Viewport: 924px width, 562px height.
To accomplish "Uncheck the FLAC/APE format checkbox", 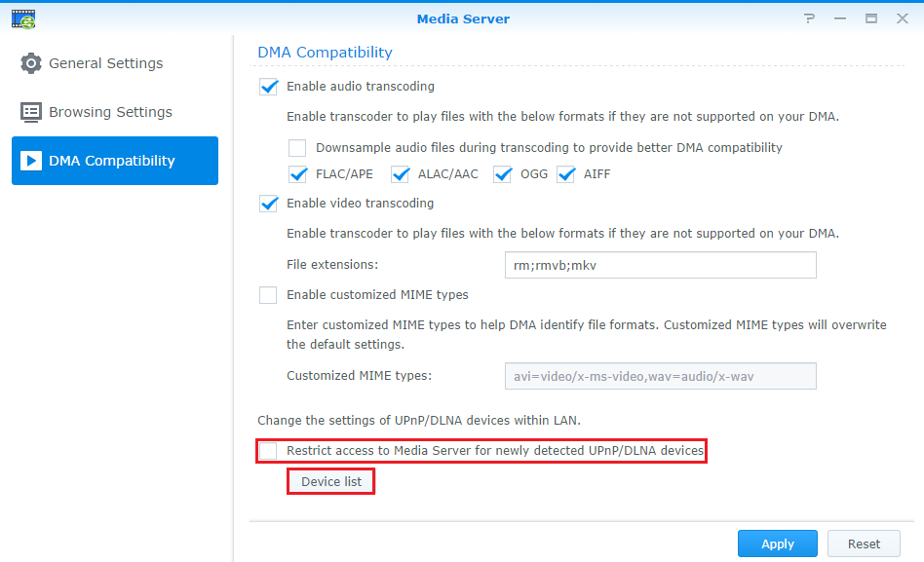I will pos(297,174).
